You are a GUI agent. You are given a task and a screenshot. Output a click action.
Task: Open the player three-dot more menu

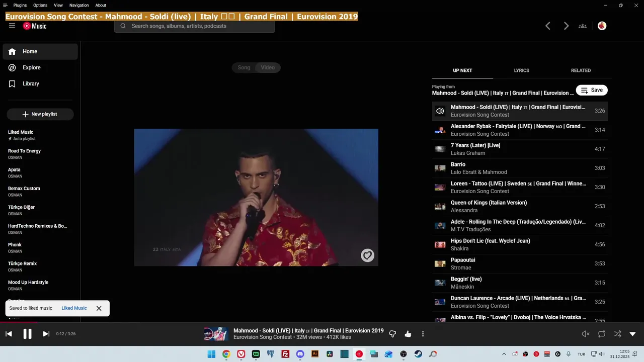coord(423,334)
